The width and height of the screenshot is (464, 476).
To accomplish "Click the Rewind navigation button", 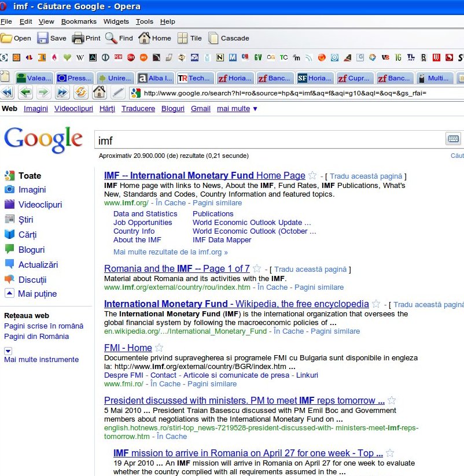I will click(x=8, y=93).
